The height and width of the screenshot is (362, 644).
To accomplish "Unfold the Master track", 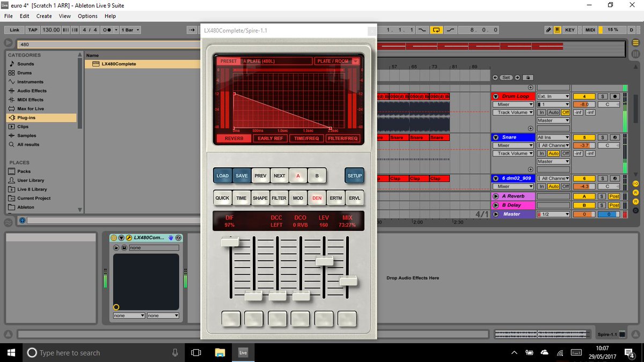I will 495,214.
